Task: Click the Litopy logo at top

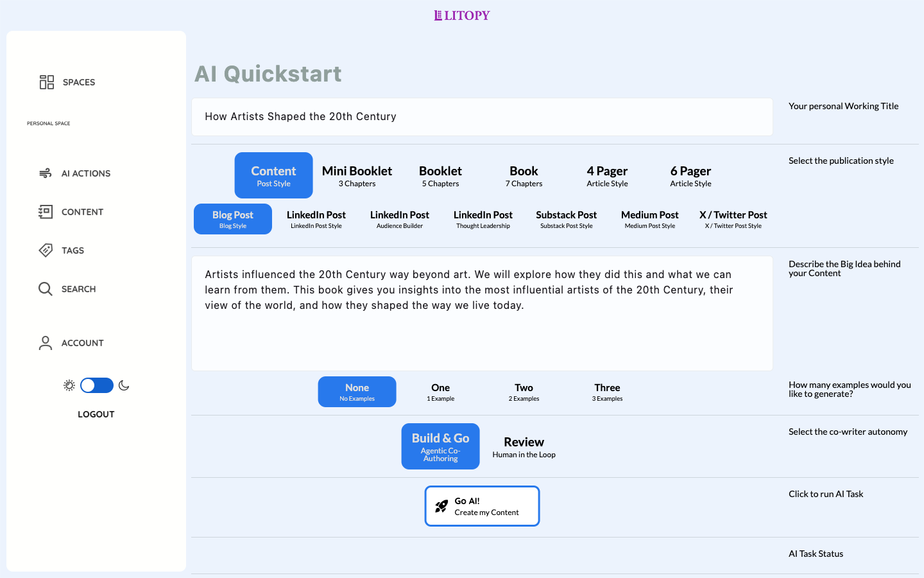Action: [x=462, y=15]
